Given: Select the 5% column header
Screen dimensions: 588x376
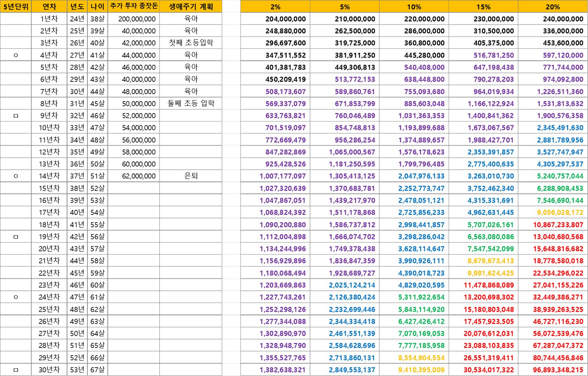Looking at the screenshot, I should pyautogui.click(x=345, y=7).
